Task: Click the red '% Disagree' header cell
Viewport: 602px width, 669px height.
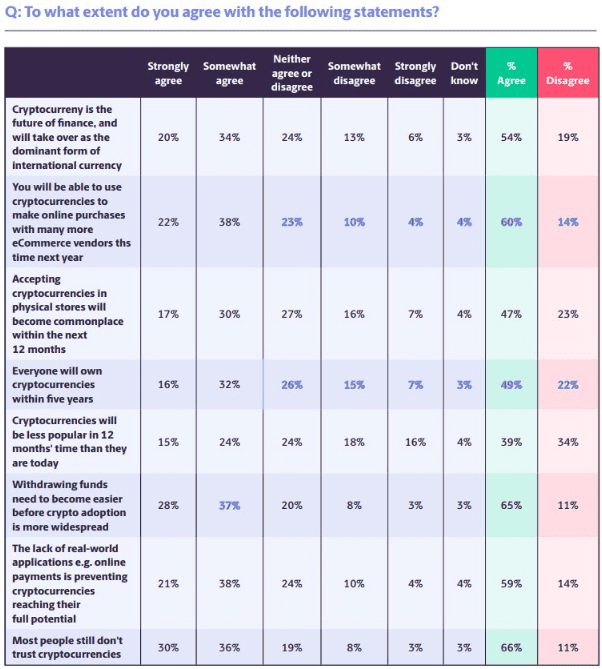Action: pyautogui.click(x=568, y=73)
